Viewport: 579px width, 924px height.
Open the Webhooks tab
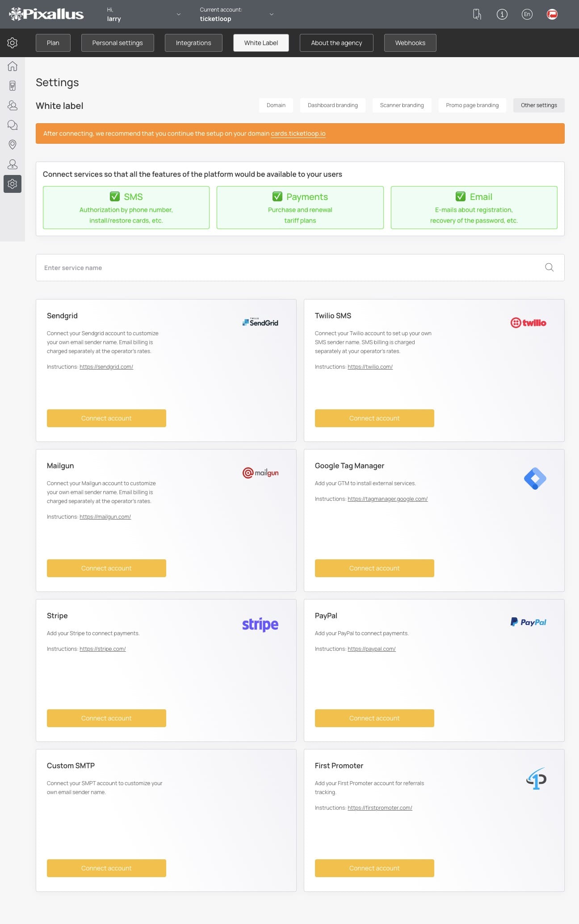[x=410, y=43]
